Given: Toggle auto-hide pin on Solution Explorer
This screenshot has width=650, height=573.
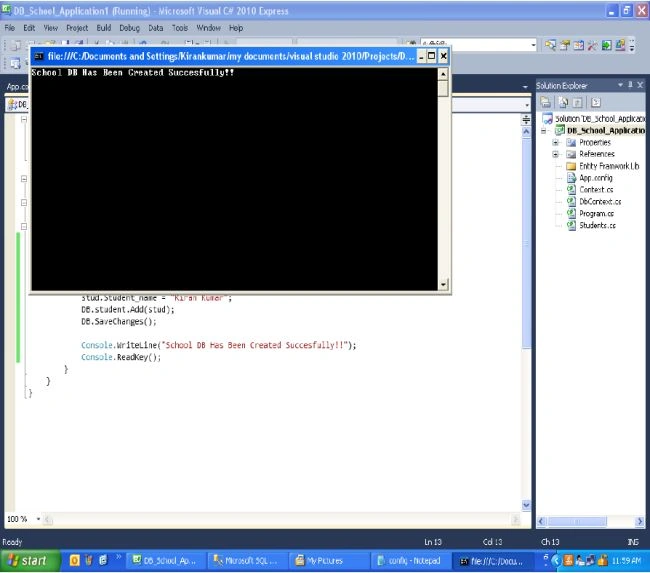Looking at the screenshot, I should [630, 85].
